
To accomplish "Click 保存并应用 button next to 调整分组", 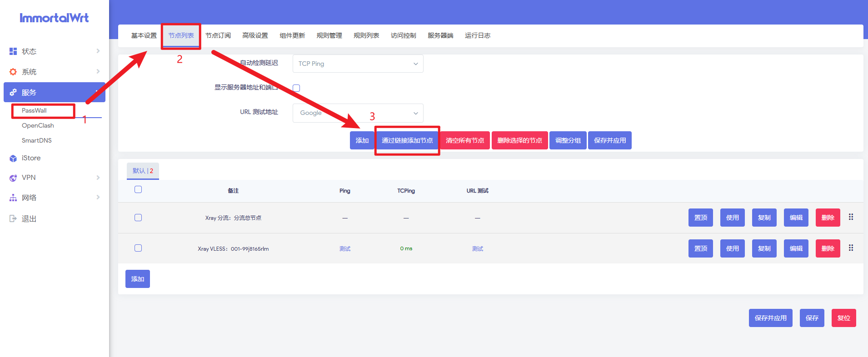I will (610, 140).
